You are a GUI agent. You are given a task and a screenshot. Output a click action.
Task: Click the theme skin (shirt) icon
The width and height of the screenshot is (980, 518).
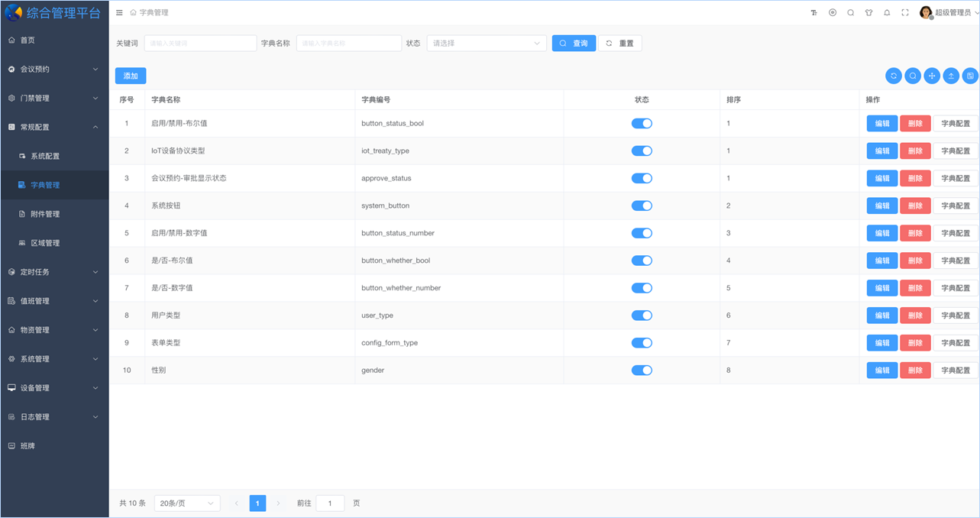(869, 12)
